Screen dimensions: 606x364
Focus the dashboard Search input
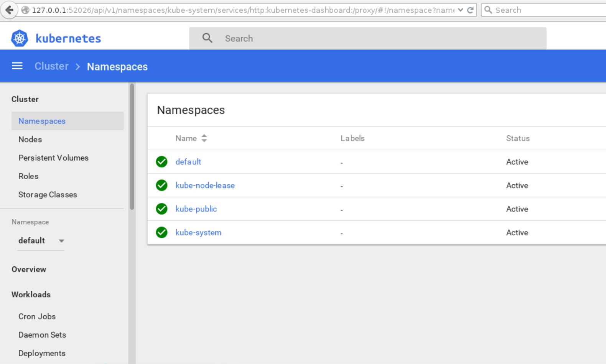[367, 38]
